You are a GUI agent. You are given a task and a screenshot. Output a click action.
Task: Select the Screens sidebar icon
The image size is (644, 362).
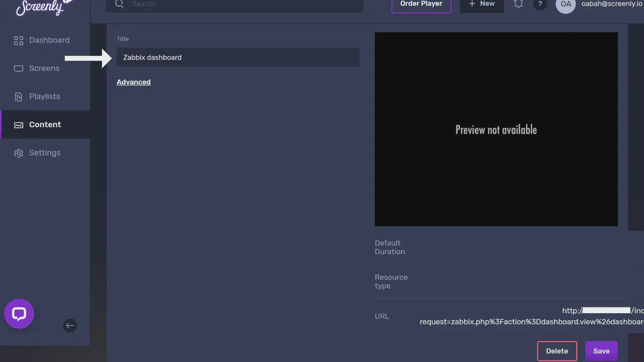(x=44, y=68)
